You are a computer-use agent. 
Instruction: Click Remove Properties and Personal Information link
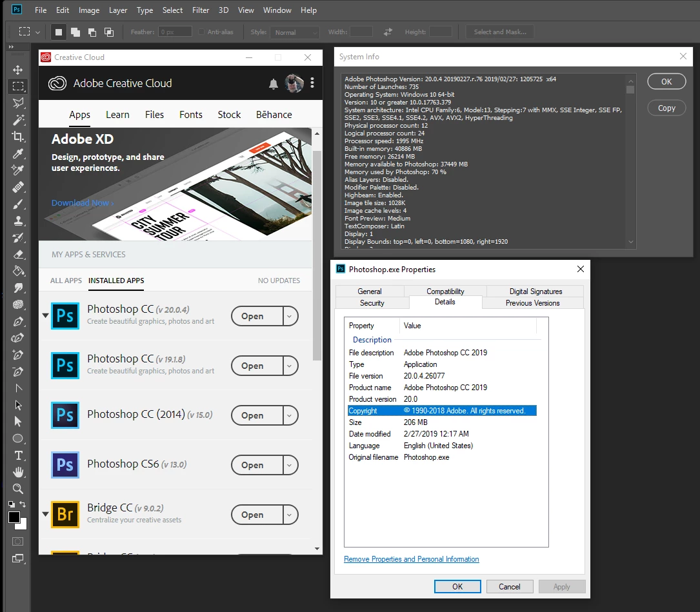tap(411, 559)
